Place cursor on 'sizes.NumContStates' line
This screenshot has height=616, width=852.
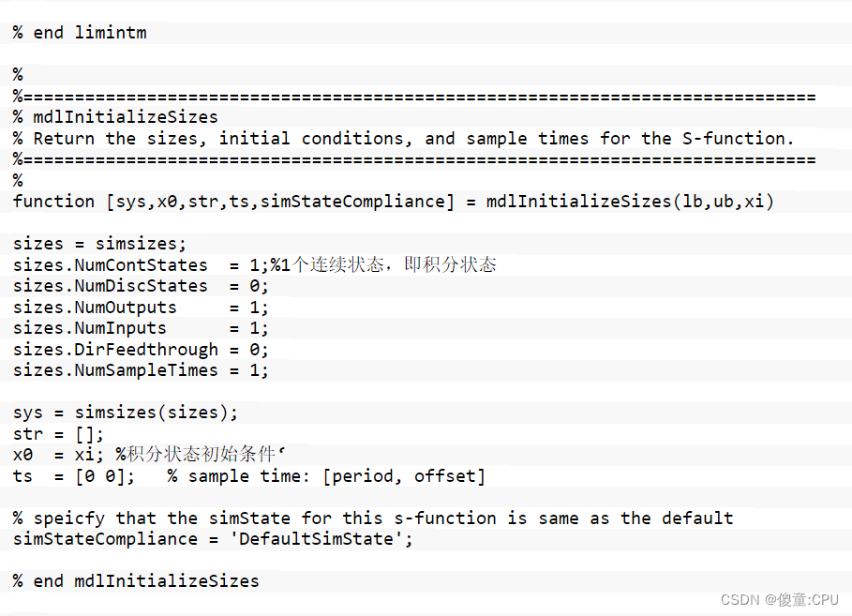[110, 265]
